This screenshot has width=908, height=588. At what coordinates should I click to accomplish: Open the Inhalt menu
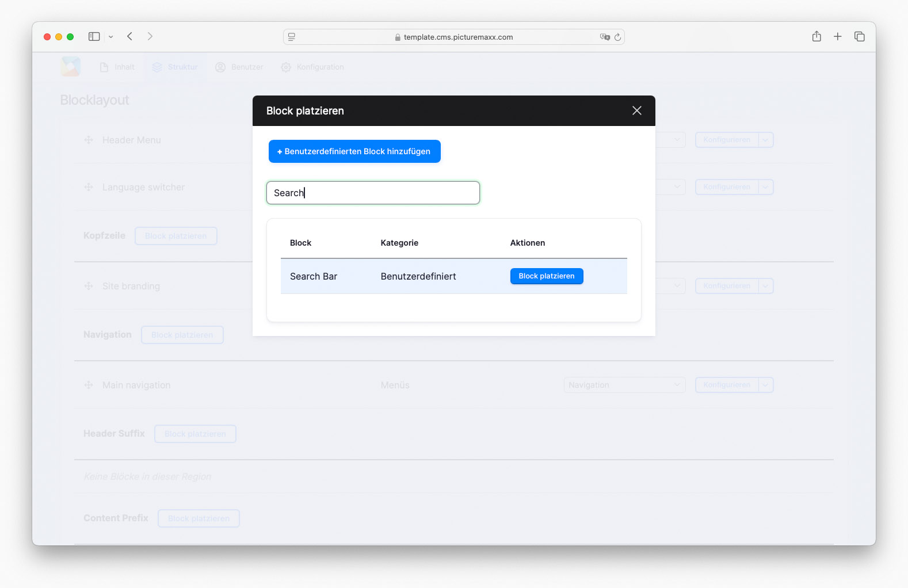click(x=117, y=67)
